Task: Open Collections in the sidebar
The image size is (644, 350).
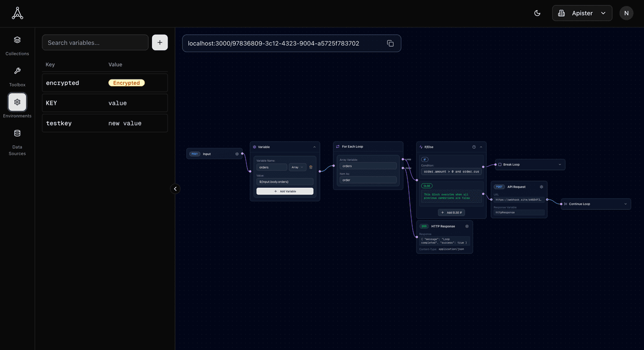Action: tap(17, 45)
